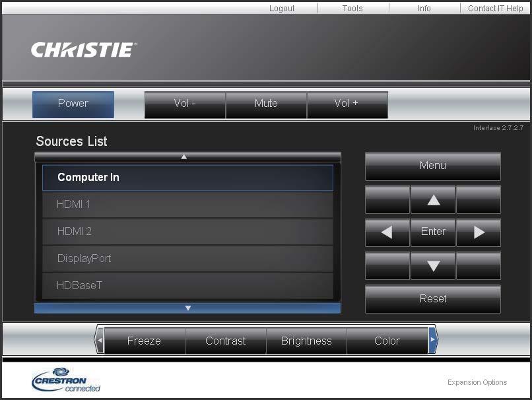Select Computer In source
532x400 pixels.
[187, 178]
